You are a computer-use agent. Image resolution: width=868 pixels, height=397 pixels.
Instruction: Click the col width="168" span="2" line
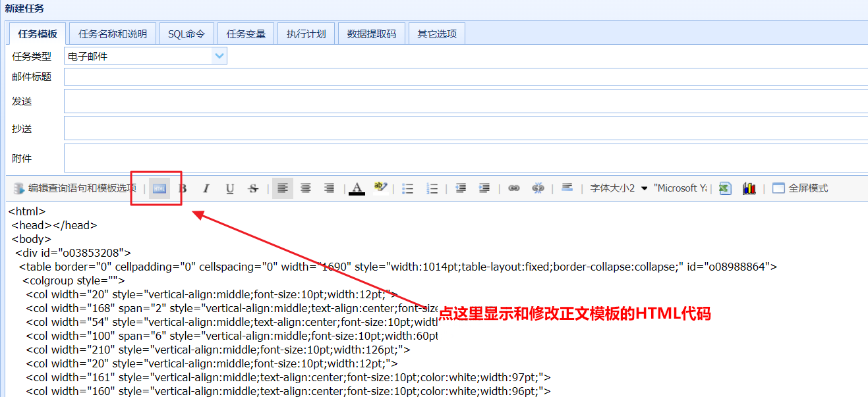(x=232, y=308)
